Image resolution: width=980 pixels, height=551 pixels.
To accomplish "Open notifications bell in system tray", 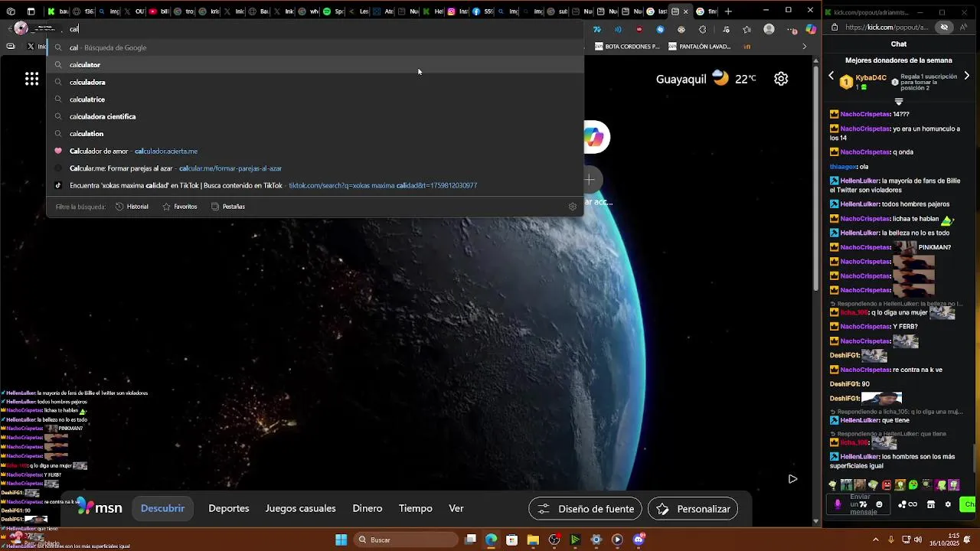I will click(x=969, y=540).
